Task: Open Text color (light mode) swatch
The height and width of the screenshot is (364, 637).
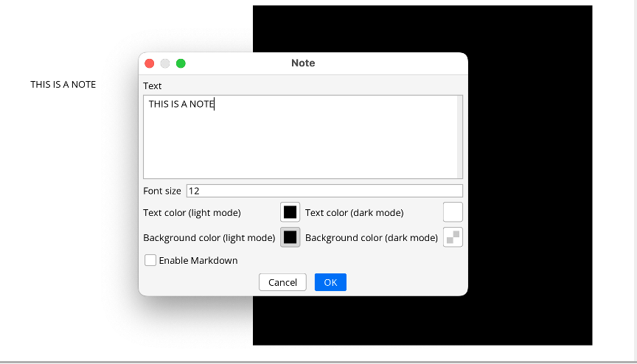Action: [x=290, y=212]
